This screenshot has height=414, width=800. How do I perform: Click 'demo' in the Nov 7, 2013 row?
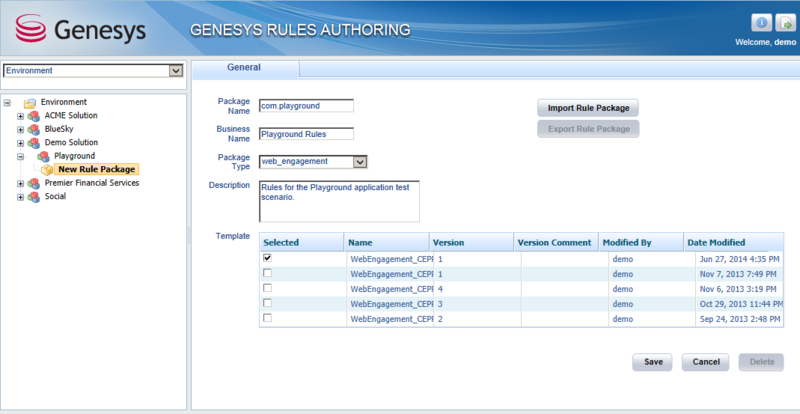coord(623,274)
